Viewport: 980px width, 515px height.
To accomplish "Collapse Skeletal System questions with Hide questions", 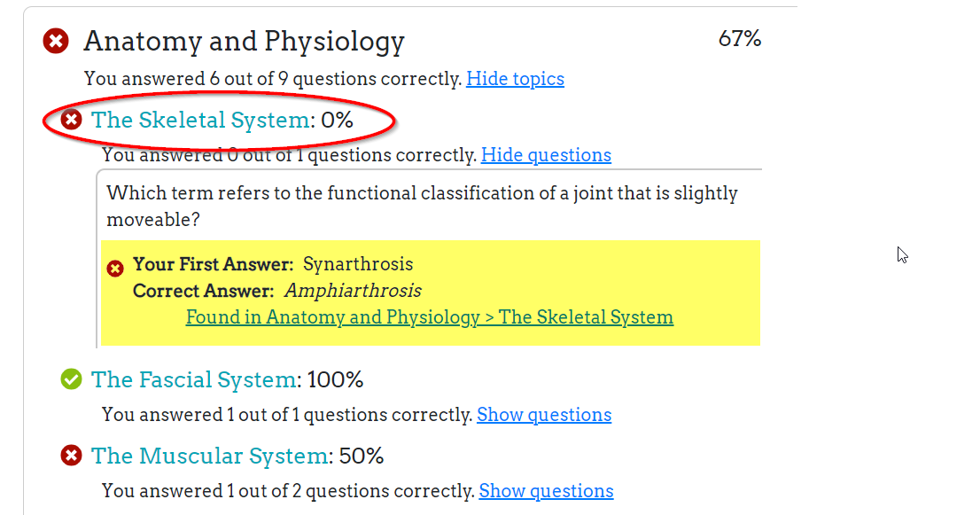I will 546,155.
